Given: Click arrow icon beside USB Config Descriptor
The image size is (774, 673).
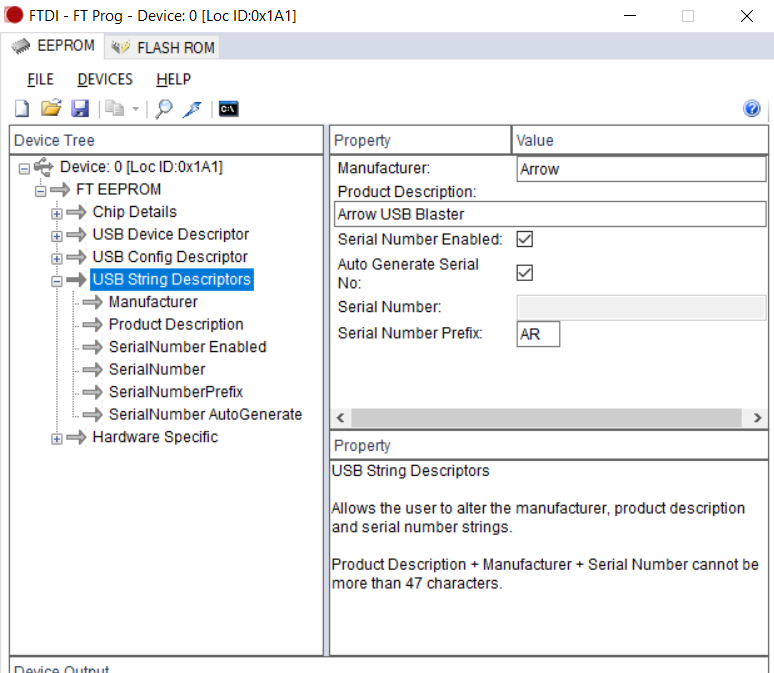Looking at the screenshot, I should click(76, 257).
